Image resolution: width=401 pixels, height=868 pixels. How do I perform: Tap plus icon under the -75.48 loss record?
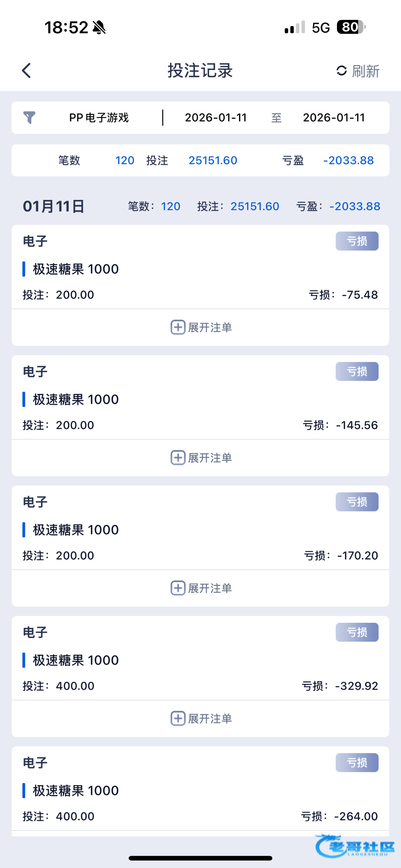tap(178, 327)
